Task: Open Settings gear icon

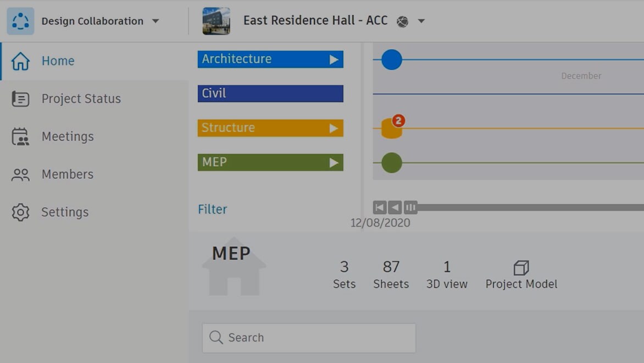Action: (x=20, y=212)
